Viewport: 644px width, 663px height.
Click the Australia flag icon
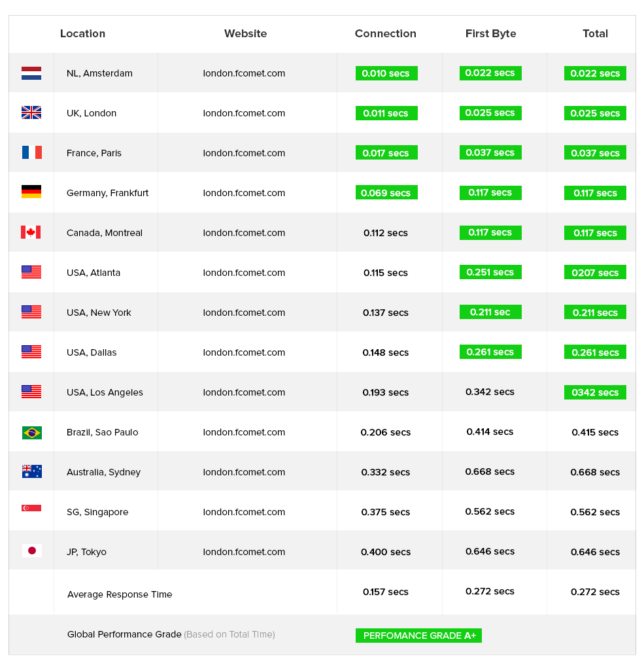(32, 471)
